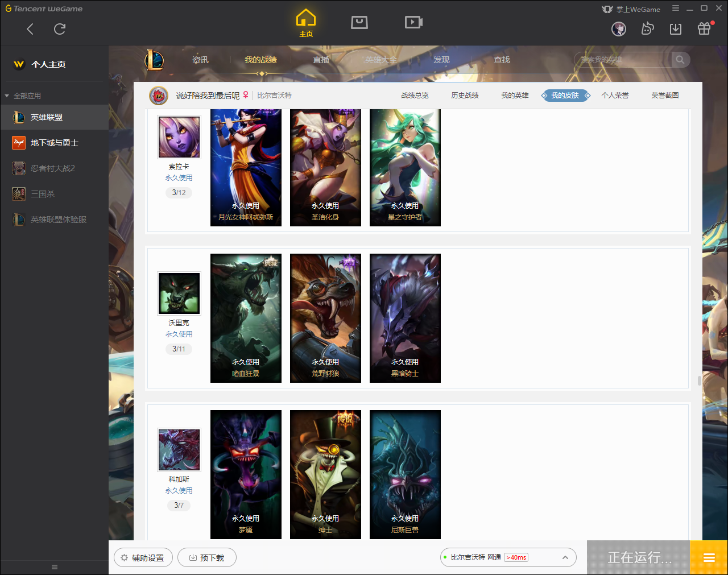Open the 尼斯巨兽 skin card
This screenshot has height=575, width=728.
point(405,474)
